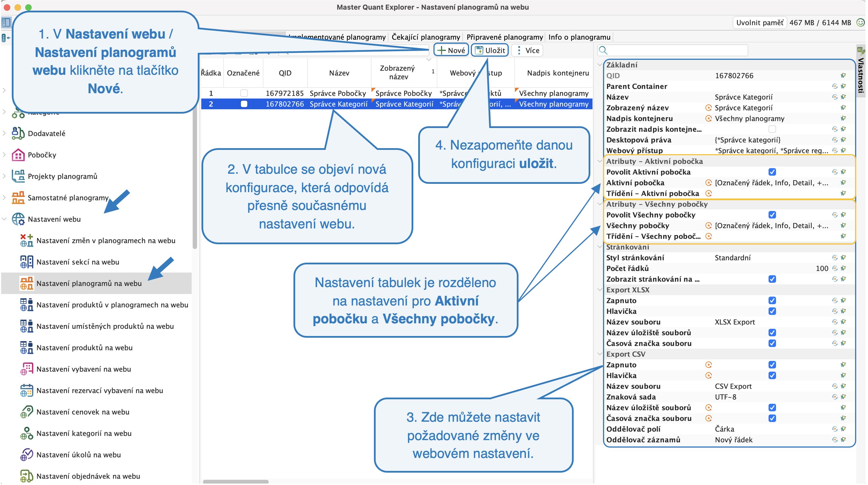Toggle Export XLSX Hlavička checkbox

pyautogui.click(x=772, y=311)
